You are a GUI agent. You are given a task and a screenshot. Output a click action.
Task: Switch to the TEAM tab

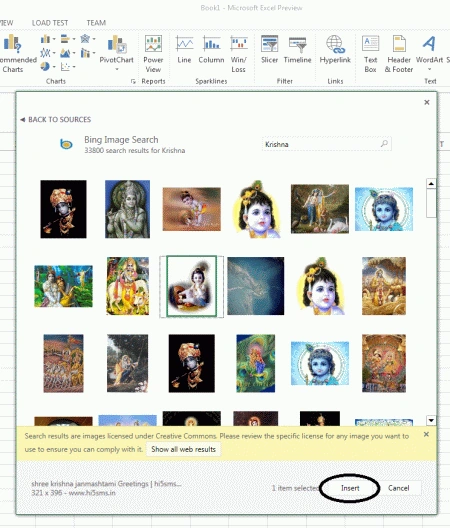pos(96,23)
